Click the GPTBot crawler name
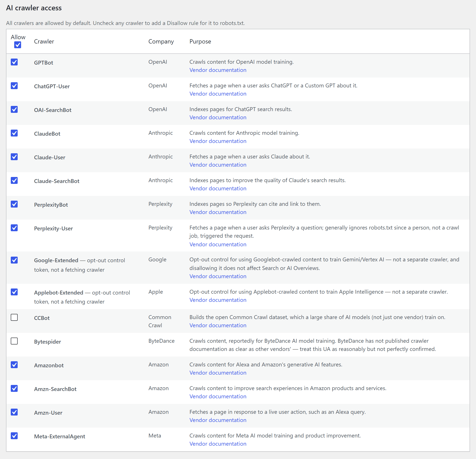Screen dimensions: 476x459 click(x=43, y=63)
